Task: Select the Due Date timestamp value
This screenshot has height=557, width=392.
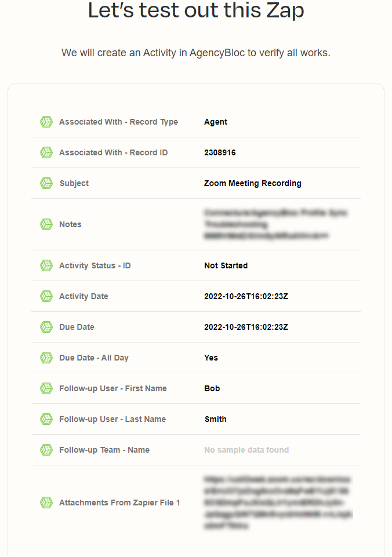Action: [246, 327]
